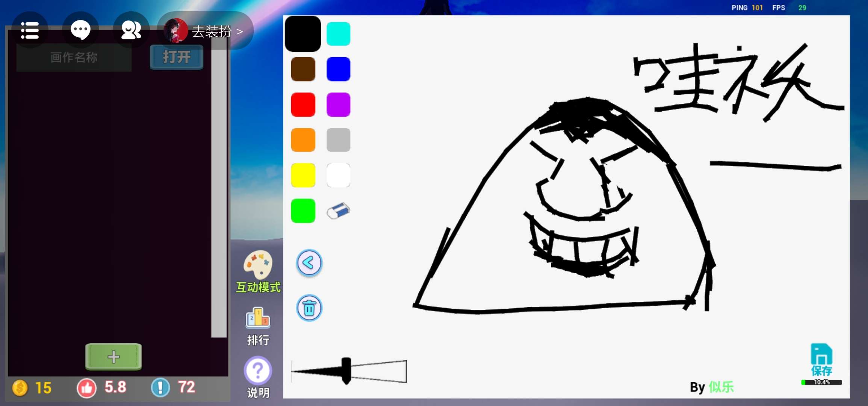Open the chat bubble icon
Screen dimensions: 868x406
pyautogui.click(x=80, y=30)
